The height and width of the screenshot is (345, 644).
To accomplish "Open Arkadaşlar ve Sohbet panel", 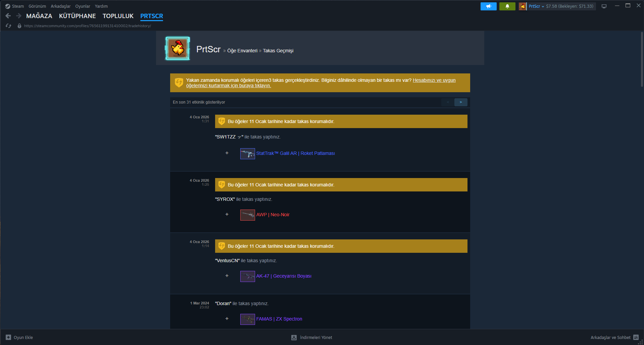I will tap(610, 338).
